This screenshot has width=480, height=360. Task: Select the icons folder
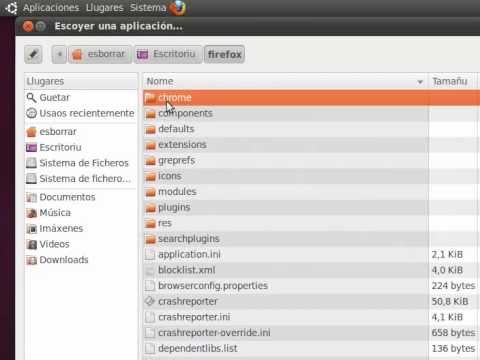[312, 176]
